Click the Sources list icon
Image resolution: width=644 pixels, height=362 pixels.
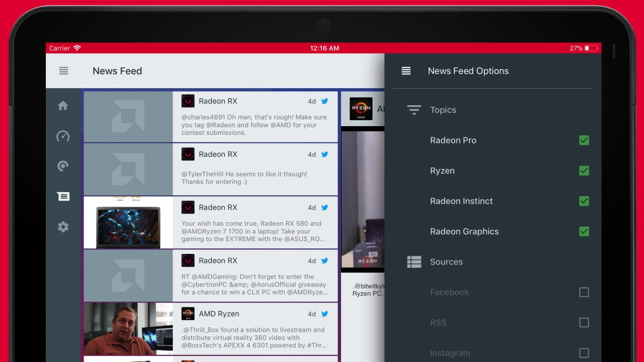click(414, 262)
